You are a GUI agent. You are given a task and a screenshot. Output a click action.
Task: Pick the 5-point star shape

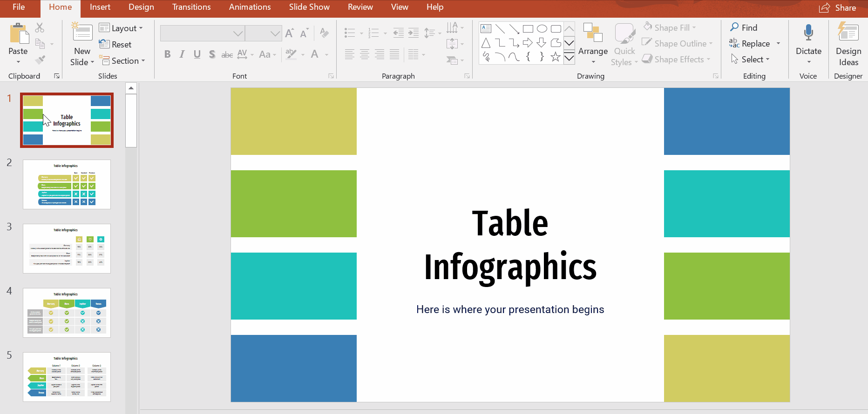pos(555,57)
